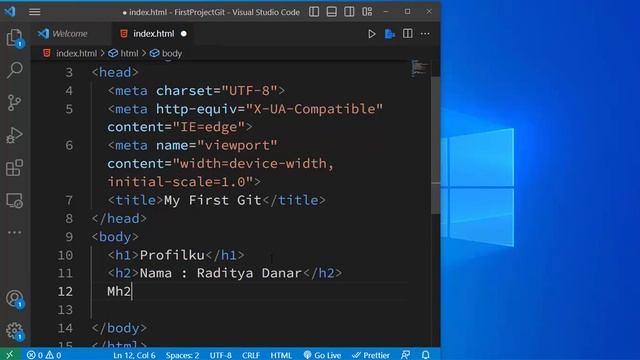Place cursor at end of line 12 Mh2
Image resolution: width=640 pixels, height=360 pixels.
click(132, 291)
